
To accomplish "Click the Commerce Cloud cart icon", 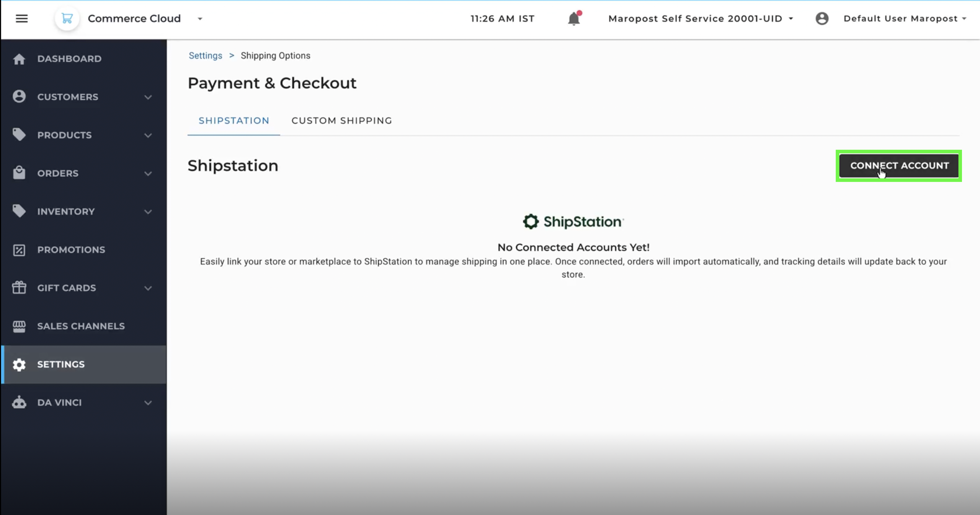I will coord(67,18).
